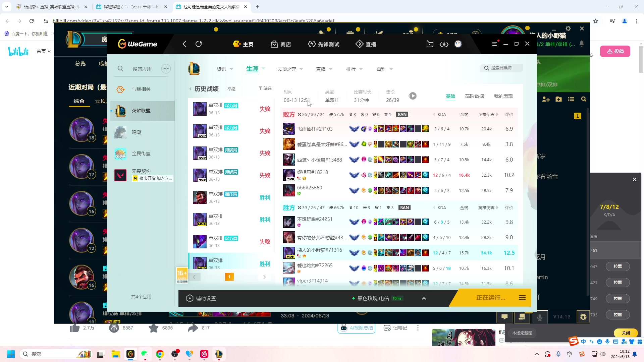Click the match replay play icon

point(413,96)
